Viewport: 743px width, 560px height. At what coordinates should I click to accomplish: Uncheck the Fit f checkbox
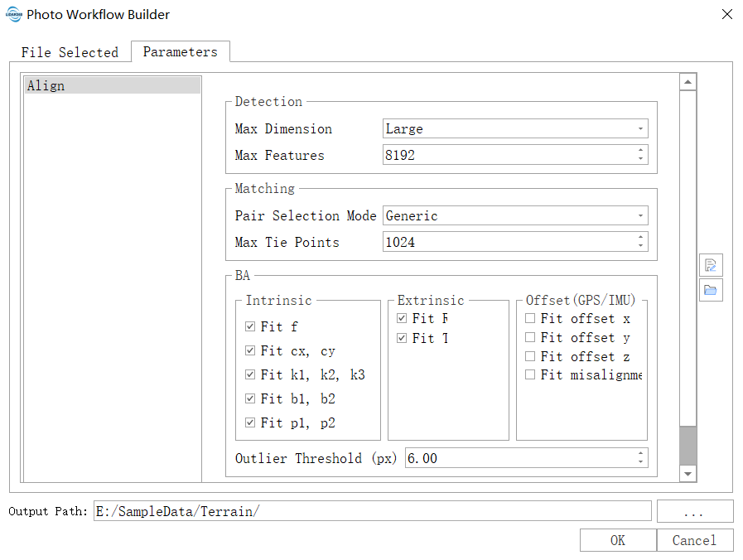point(251,327)
